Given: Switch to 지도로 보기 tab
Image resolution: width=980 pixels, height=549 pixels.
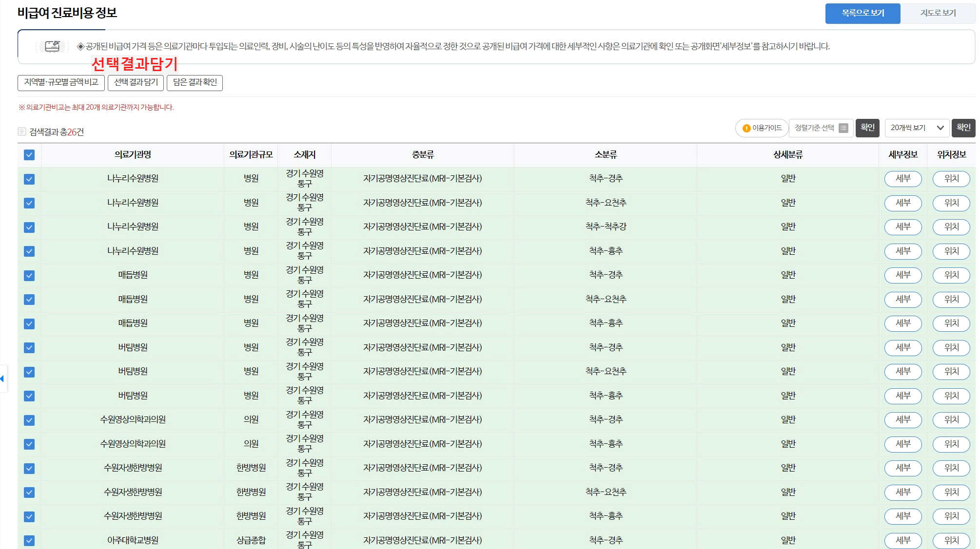Looking at the screenshot, I should tap(938, 13).
